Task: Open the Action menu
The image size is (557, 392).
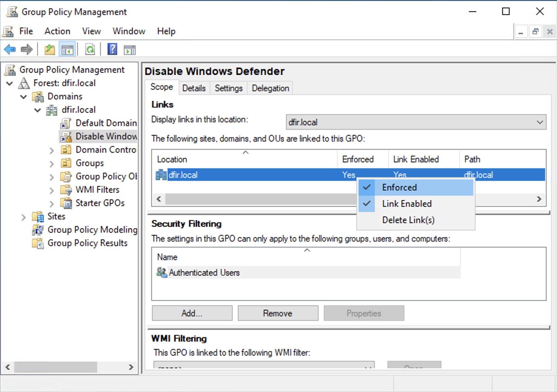Action: pos(57,31)
